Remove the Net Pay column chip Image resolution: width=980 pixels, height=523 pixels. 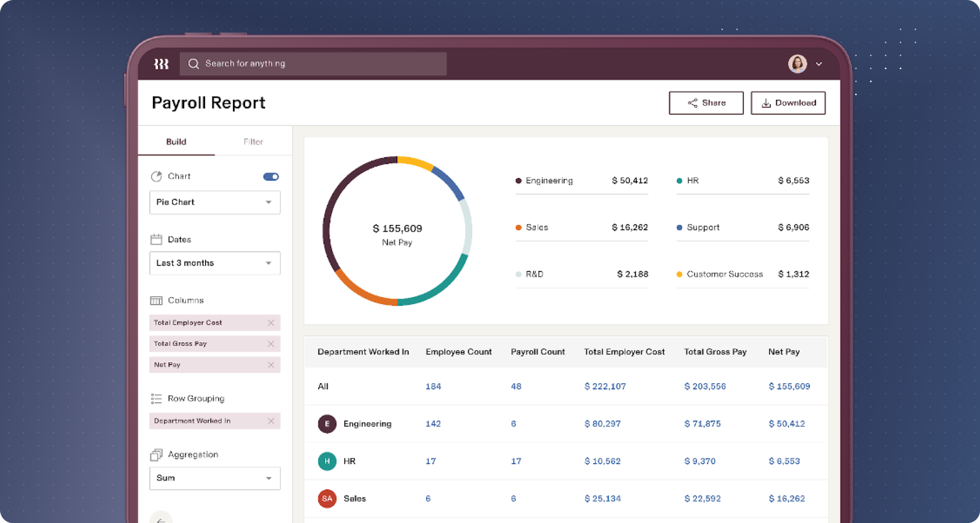(271, 365)
